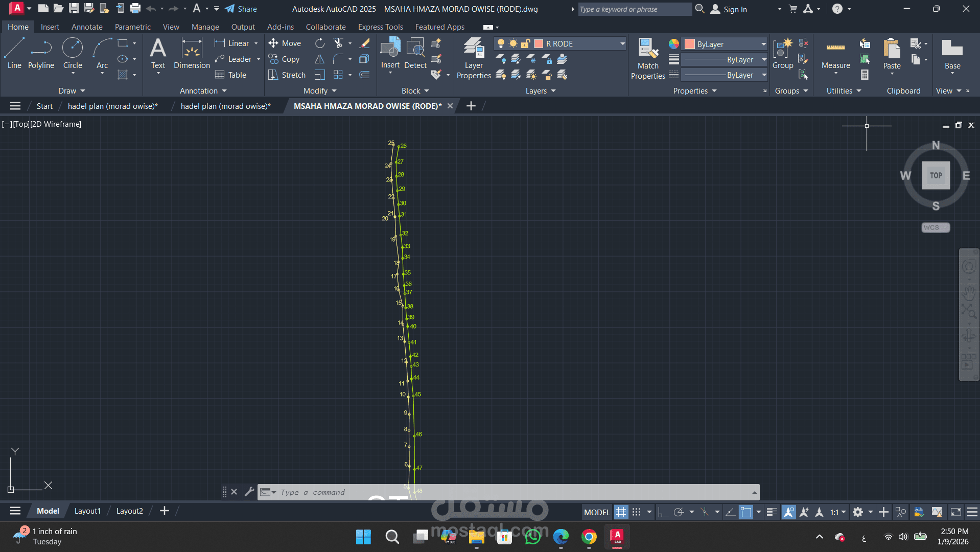This screenshot has width=980, height=552.
Task: Open Layer Properties manager
Action: click(x=474, y=58)
